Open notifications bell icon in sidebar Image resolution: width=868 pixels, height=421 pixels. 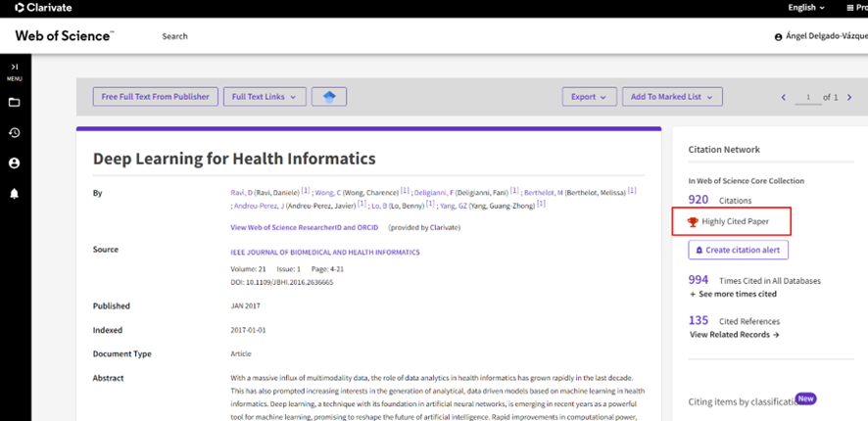click(x=15, y=194)
